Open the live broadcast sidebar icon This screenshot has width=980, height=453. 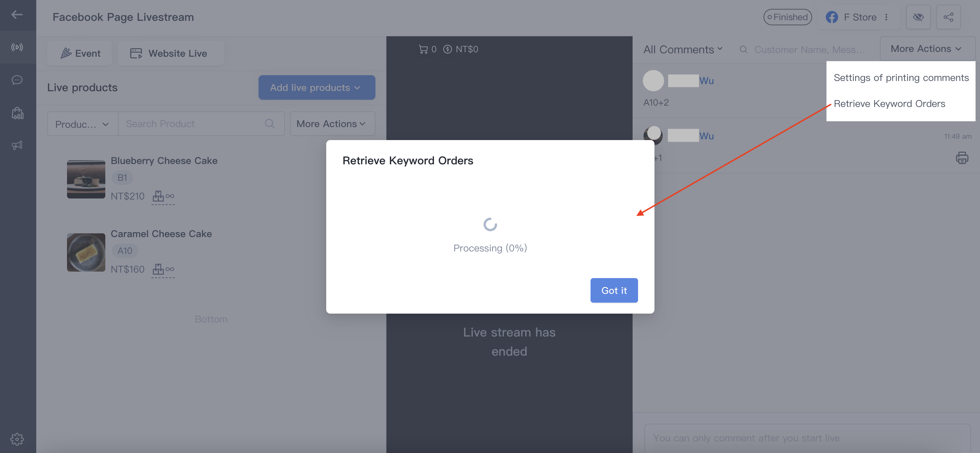[17, 47]
